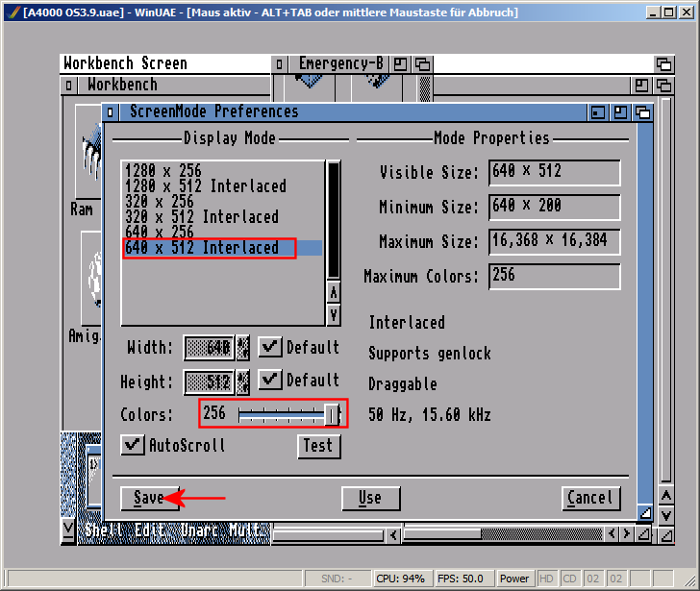Screen dimensions: 700x591
Task: Click the Draggable property text
Action: point(403,383)
